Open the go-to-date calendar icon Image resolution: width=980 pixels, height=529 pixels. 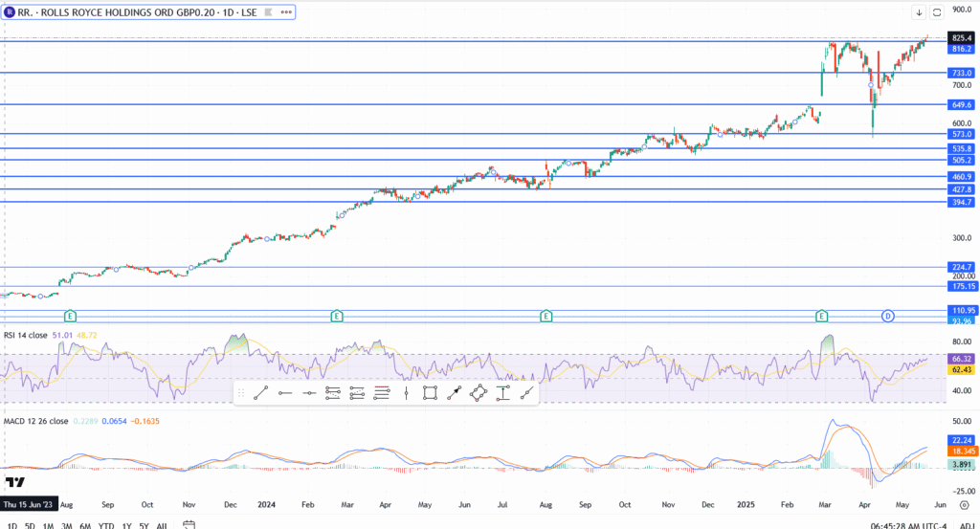(189, 524)
